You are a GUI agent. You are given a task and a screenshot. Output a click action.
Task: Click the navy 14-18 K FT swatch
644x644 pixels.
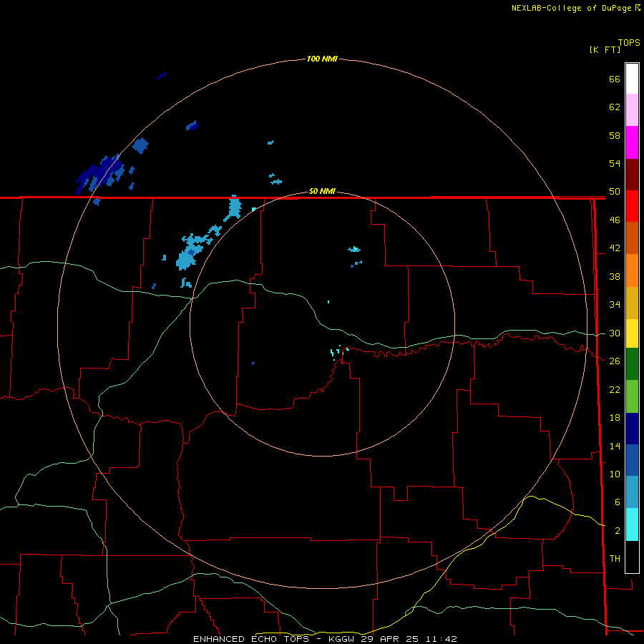pos(632,429)
